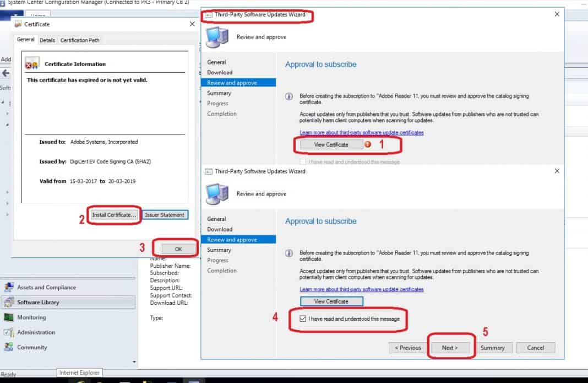Select General tab in Certificate dialog

tap(25, 40)
